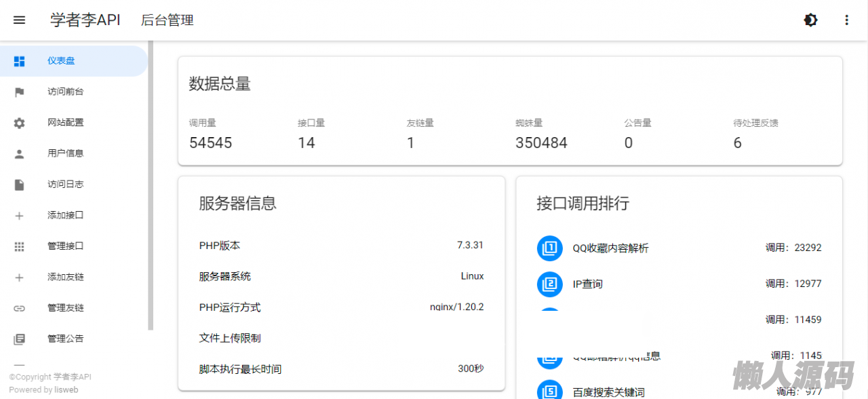868x399 pixels.
Task: Click the 学者李API site title
Action: (85, 20)
